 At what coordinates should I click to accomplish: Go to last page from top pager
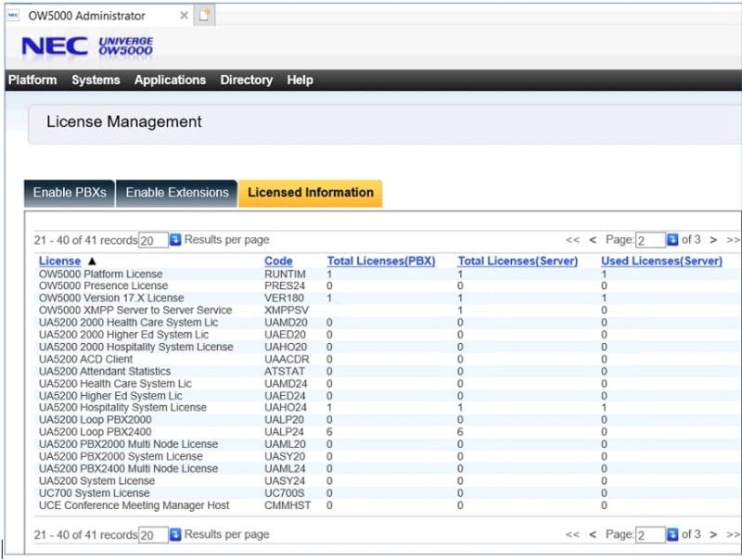click(733, 240)
